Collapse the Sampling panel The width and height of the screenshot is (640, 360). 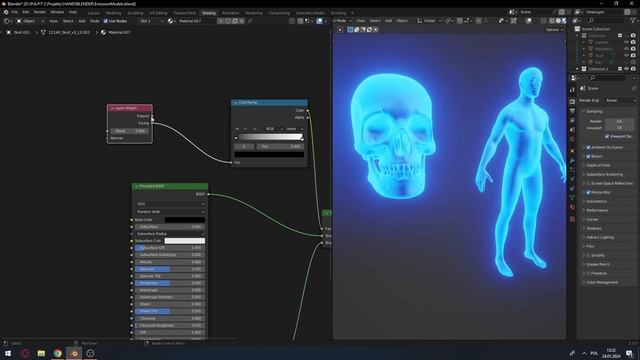[x=608, y=111]
